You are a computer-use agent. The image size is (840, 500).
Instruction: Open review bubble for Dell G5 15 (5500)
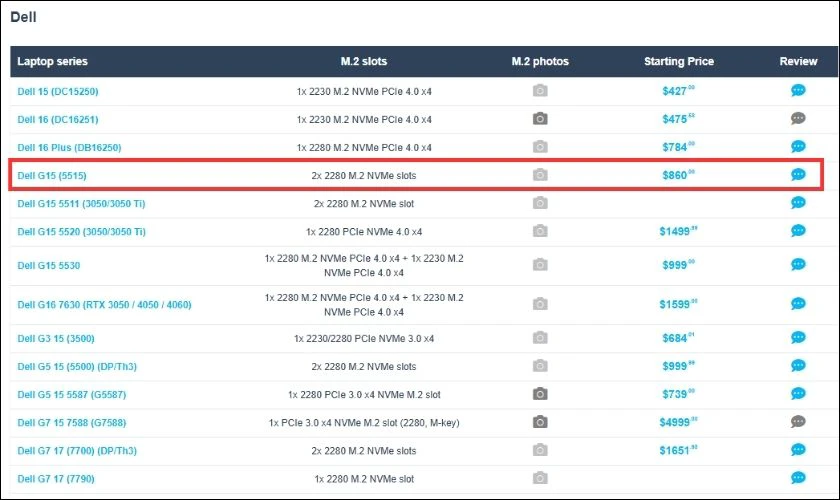click(798, 365)
